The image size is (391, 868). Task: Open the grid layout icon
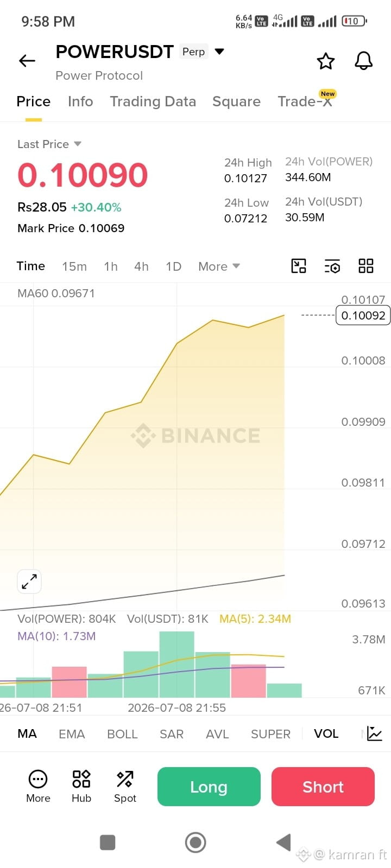click(x=366, y=266)
